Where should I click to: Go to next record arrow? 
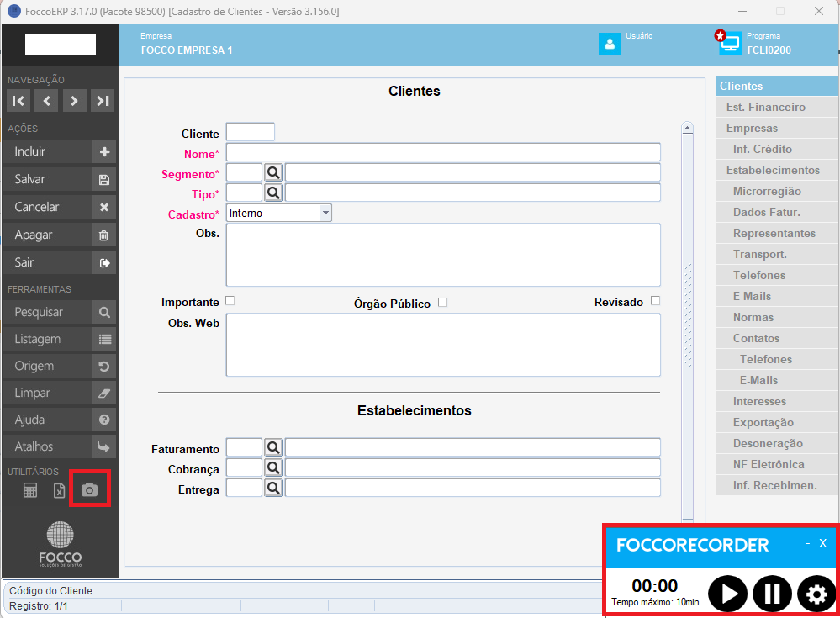click(75, 101)
